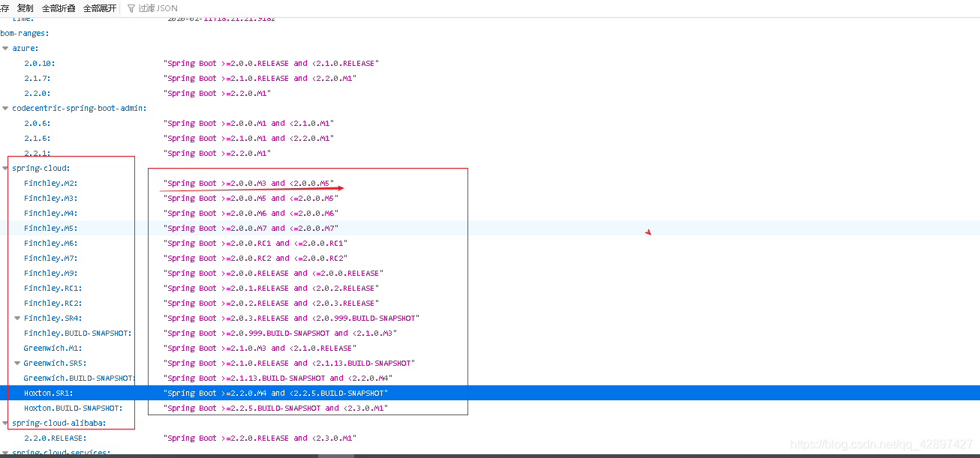Click value ">=2.2.0.RELEASE and <2.3.0.M1"
This screenshot has height=458, width=980.
pyautogui.click(x=260, y=438)
